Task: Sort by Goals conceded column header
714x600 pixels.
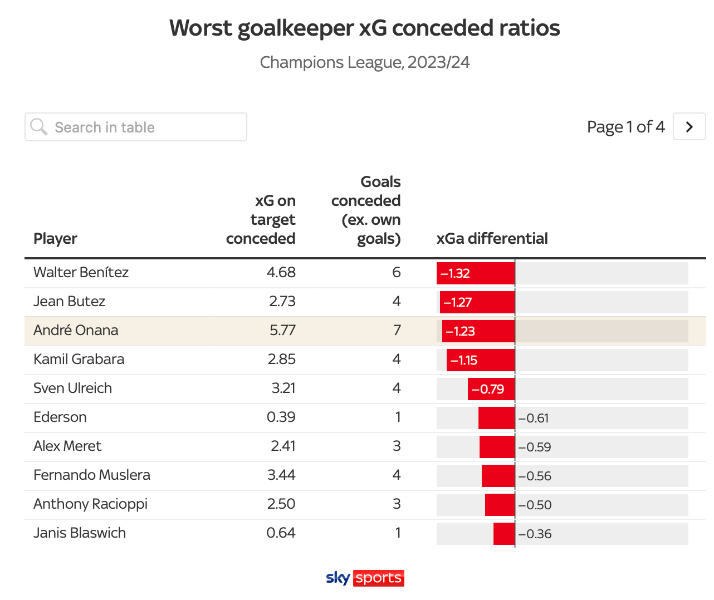Action: pyautogui.click(x=366, y=210)
